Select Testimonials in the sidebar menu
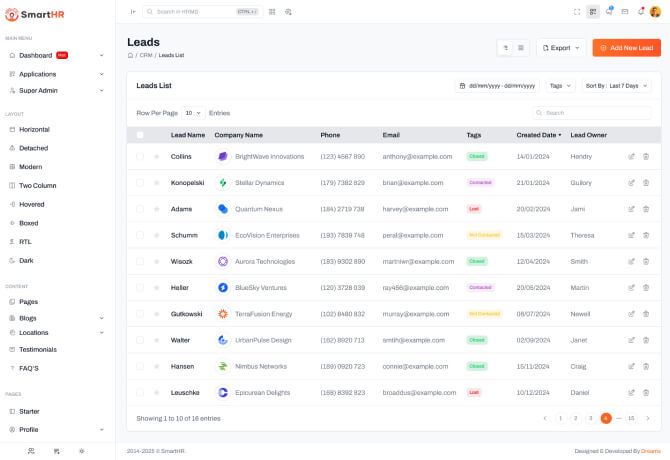Screen dimensions: 670x460 38,349
